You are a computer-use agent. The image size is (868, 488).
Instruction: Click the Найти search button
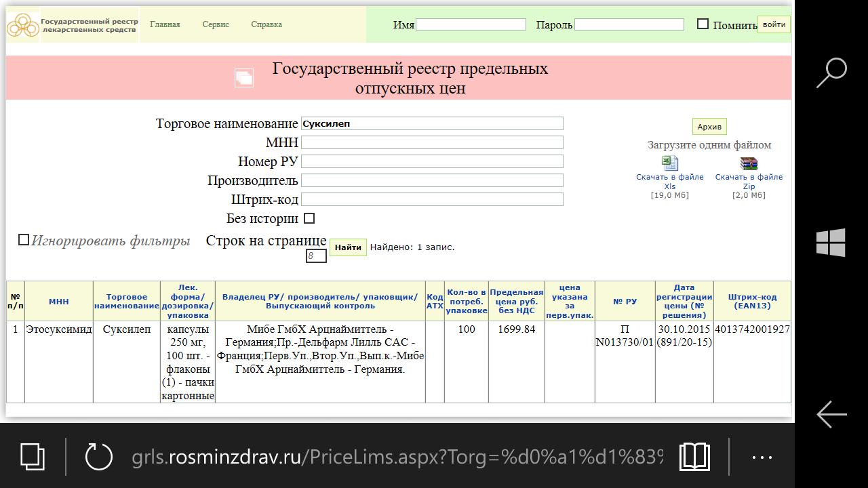(348, 247)
